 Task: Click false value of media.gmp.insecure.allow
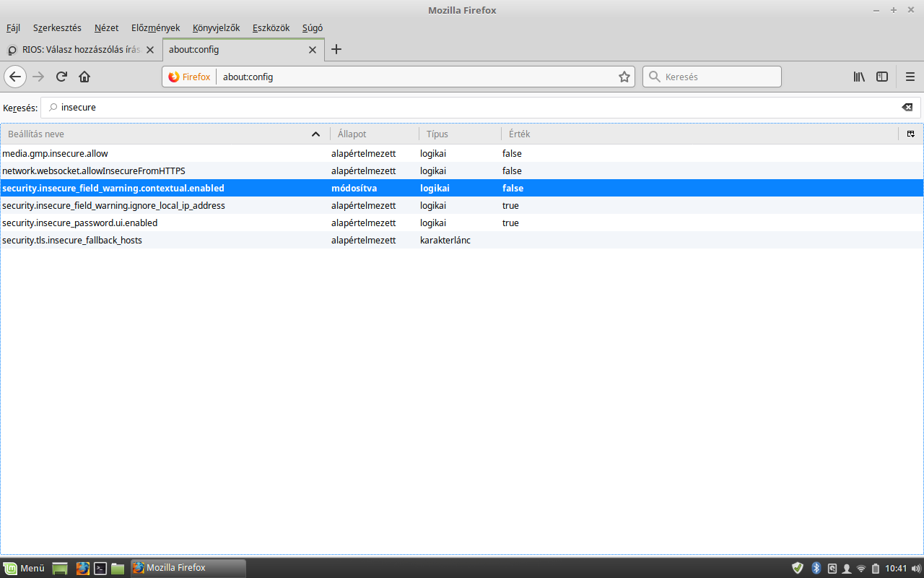click(x=512, y=153)
